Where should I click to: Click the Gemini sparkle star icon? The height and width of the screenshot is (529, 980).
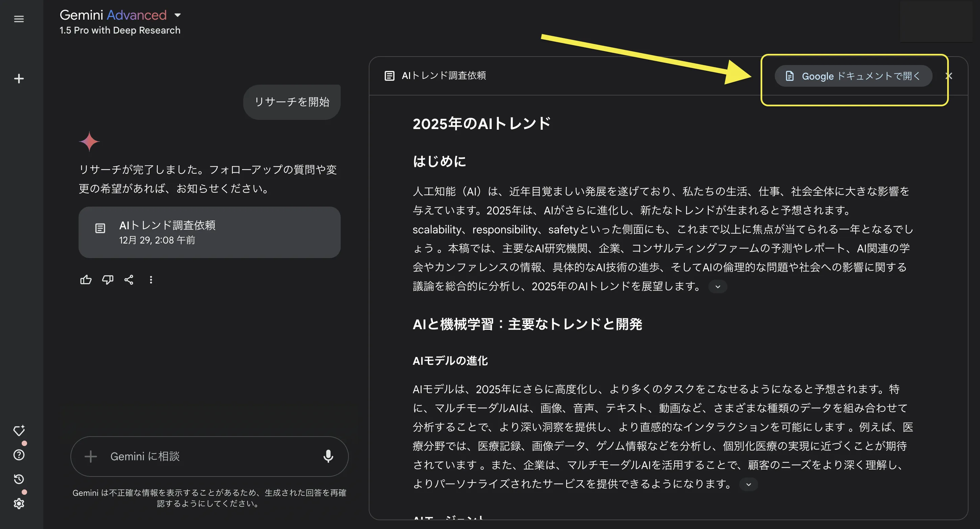pos(89,142)
